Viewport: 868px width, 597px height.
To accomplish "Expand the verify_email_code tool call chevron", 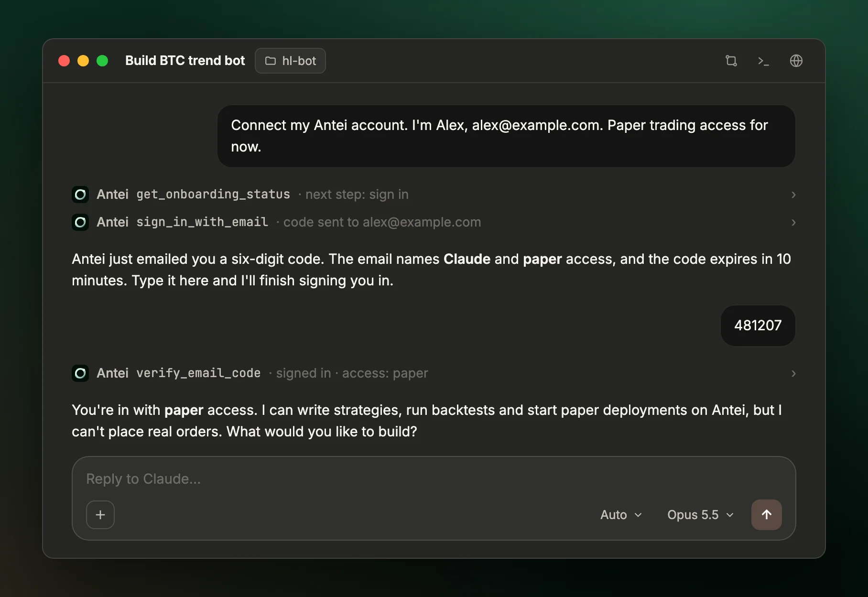I will [793, 373].
